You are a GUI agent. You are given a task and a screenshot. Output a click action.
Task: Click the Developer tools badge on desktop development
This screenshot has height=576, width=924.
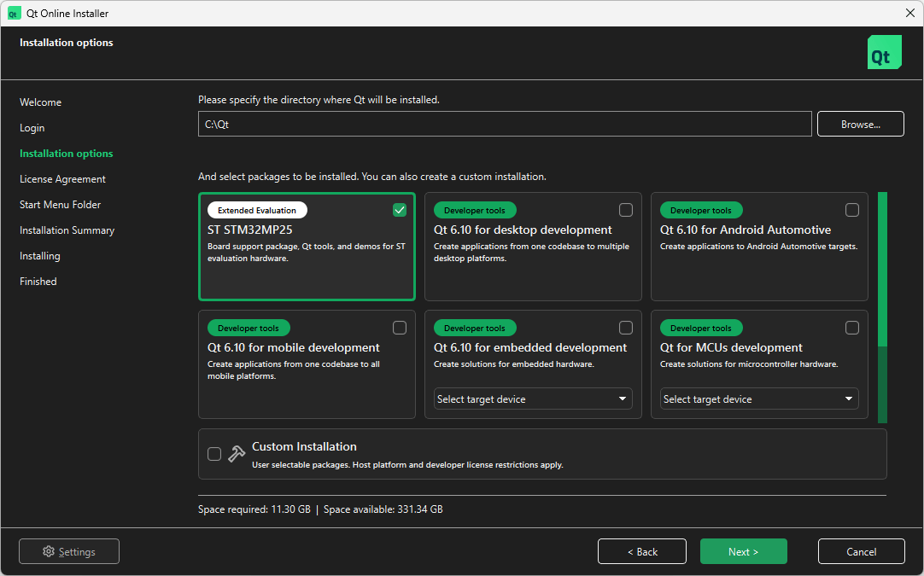474,209
